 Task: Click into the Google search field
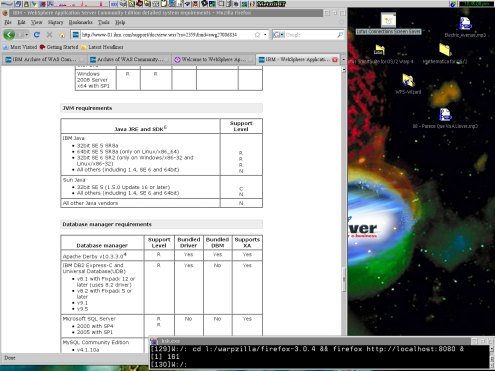(310, 35)
